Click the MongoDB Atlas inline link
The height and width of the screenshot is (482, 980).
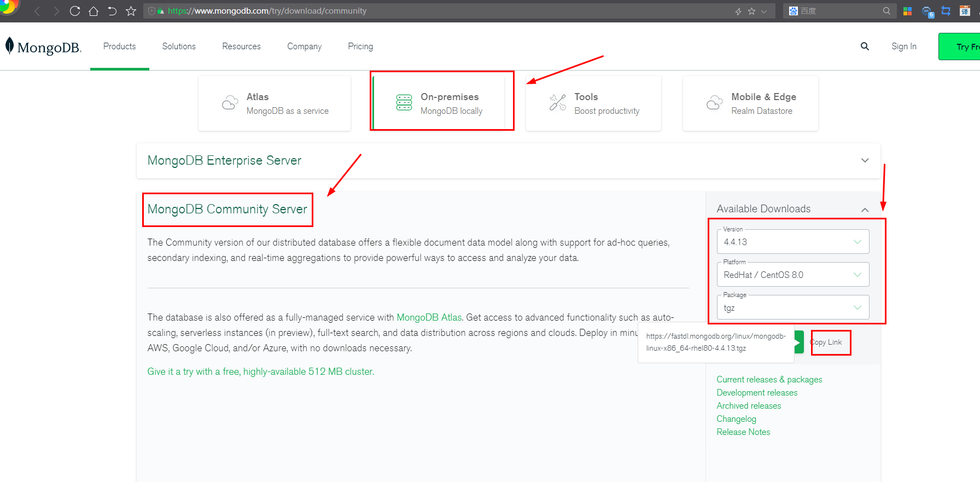tap(429, 317)
